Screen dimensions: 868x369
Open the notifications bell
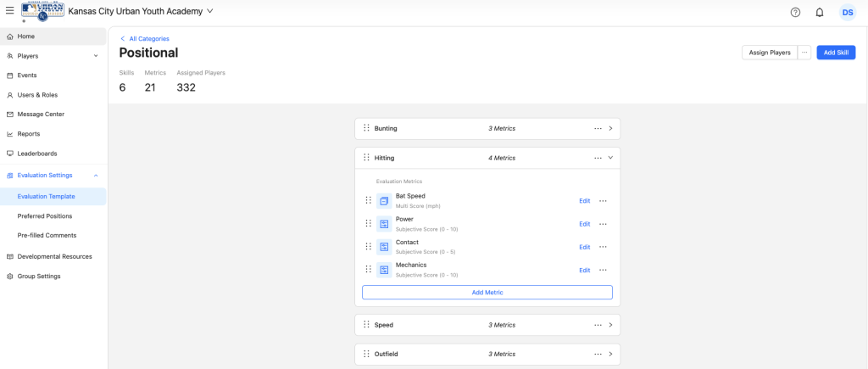820,12
